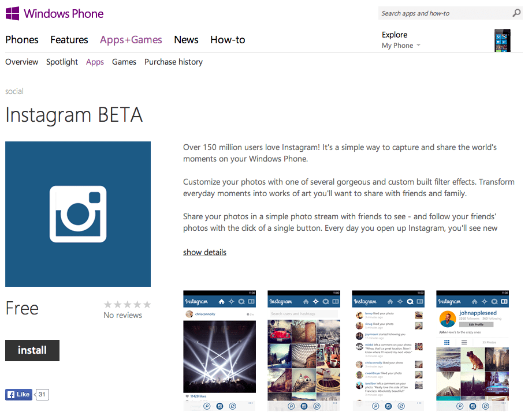
Task: Click the large Instagram camera app icon
Action: pos(78,214)
